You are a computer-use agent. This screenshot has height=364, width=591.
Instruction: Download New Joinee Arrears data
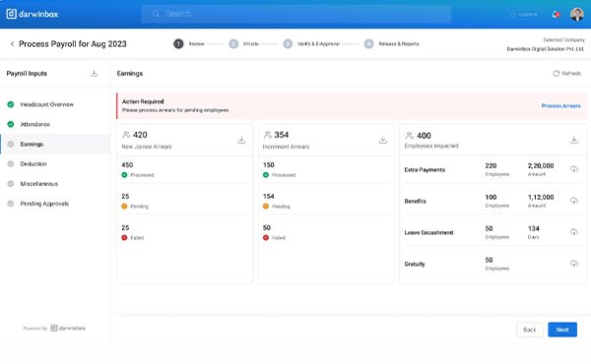(241, 141)
